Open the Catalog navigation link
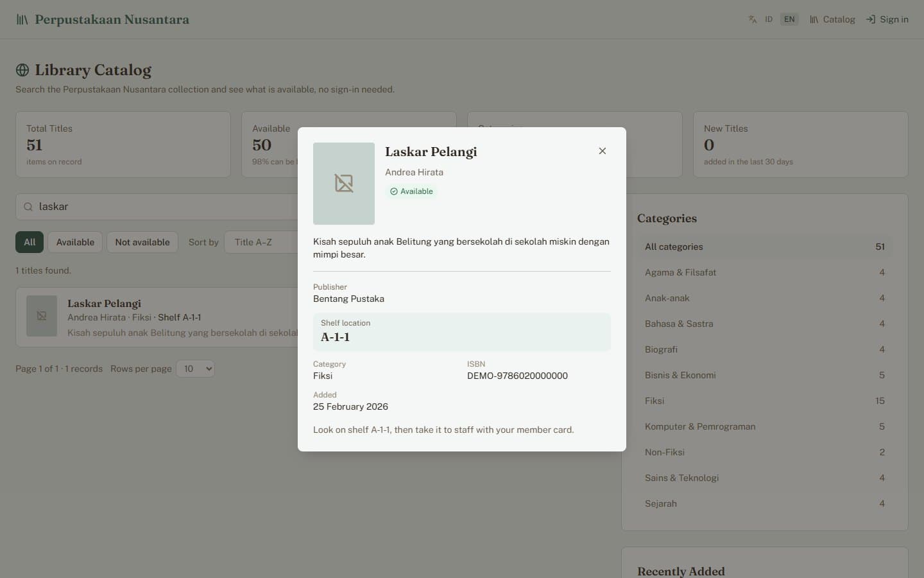The width and height of the screenshot is (924, 578). pos(832,19)
